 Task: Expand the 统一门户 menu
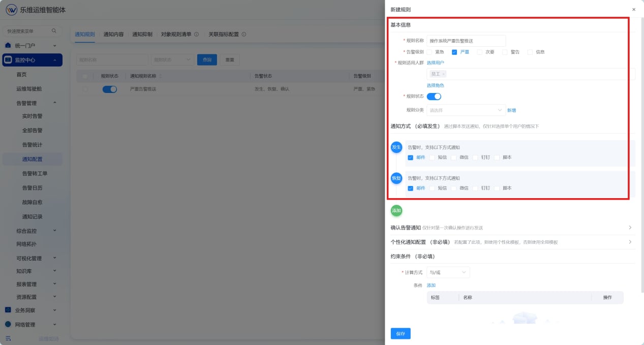point(33,46)
